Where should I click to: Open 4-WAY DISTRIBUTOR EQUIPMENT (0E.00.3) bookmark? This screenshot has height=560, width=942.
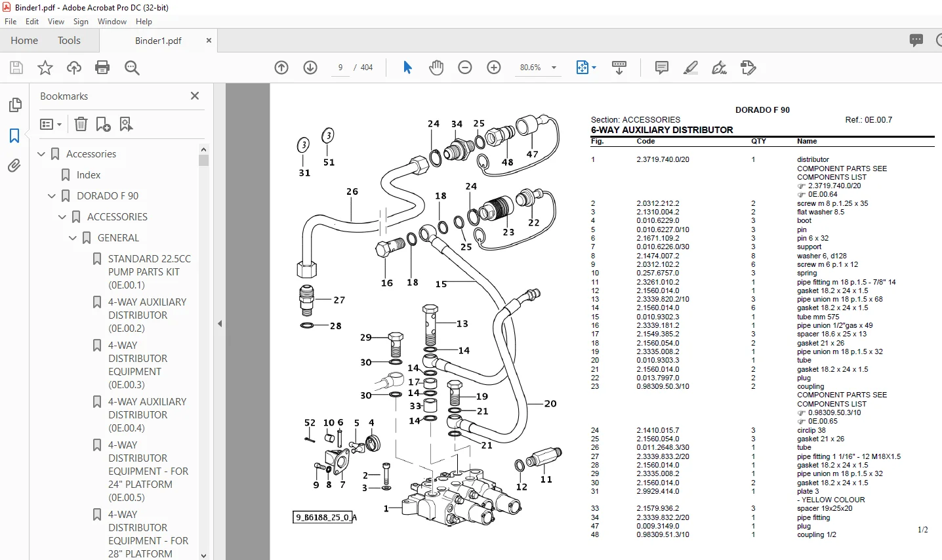click(138, 365)
